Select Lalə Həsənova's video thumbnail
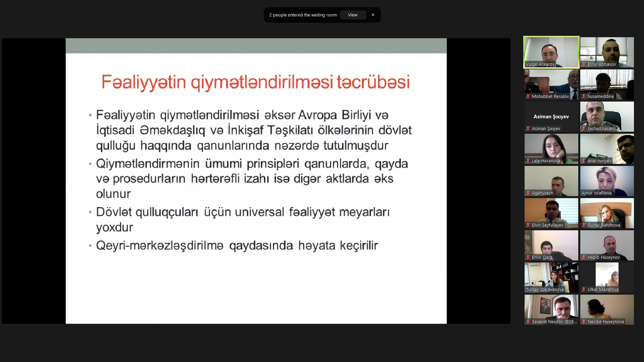The image size is (644, 362). tap(551, 149)
